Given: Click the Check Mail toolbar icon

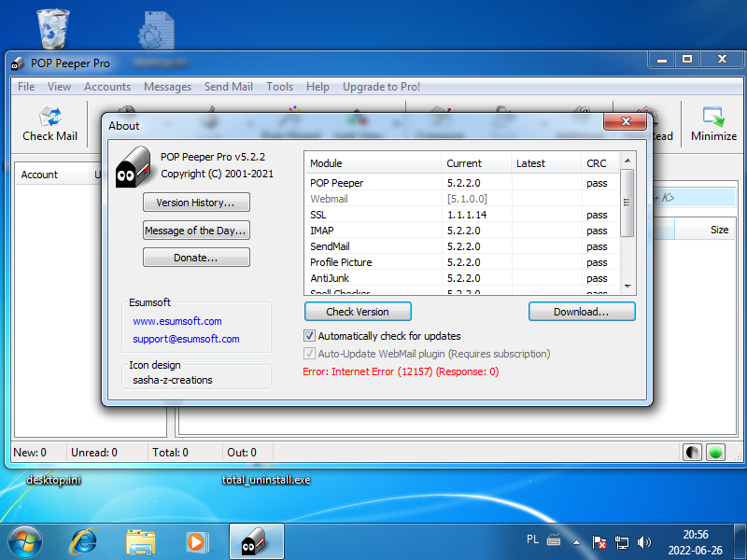Looking at the screenshot, I should pos(50,118).
